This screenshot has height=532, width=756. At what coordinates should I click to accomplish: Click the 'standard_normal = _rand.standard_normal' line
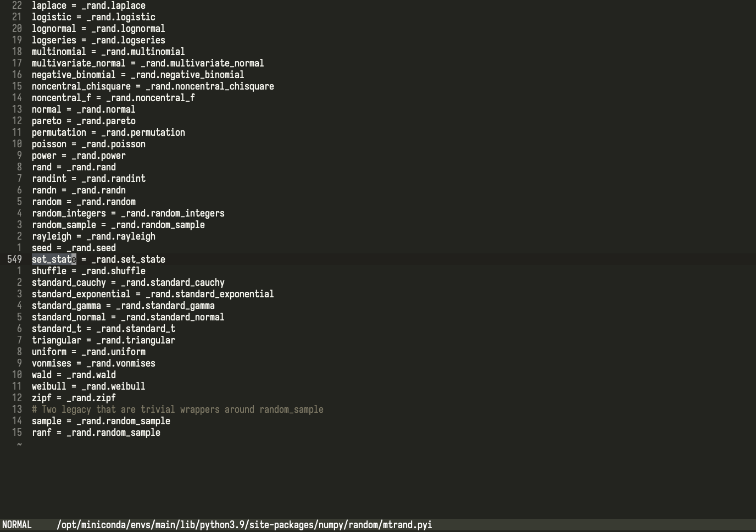(128, 317)
